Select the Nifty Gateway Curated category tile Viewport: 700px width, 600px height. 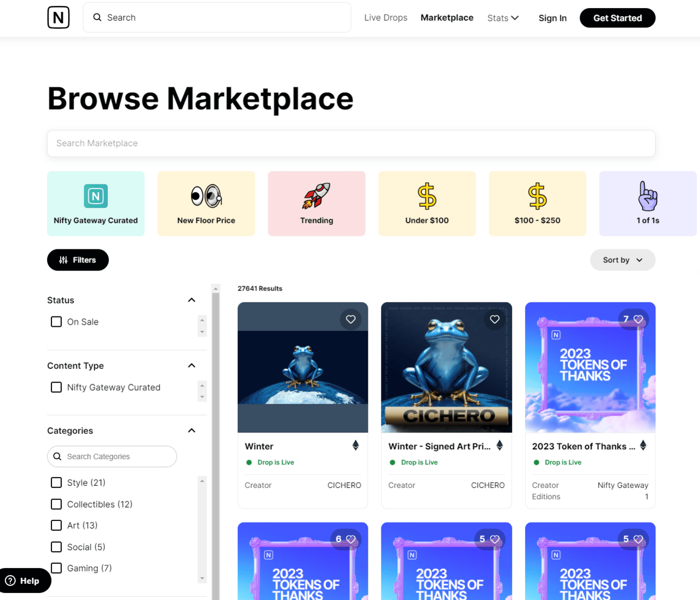(x=96, y=204)
